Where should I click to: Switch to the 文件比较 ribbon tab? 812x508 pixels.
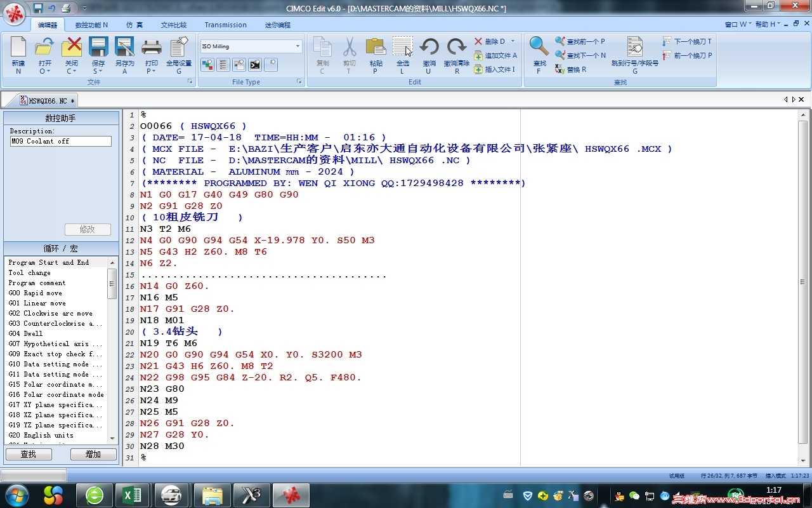[174, 25]
